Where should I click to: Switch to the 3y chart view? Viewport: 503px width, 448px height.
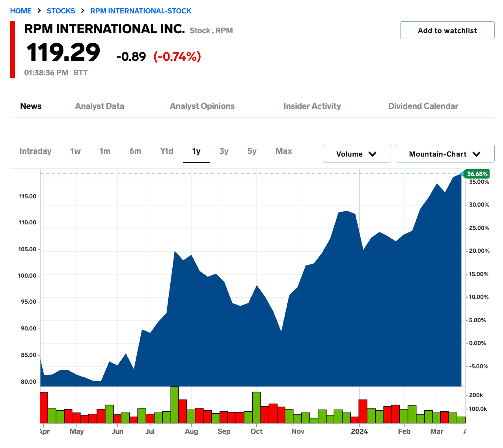224,151
